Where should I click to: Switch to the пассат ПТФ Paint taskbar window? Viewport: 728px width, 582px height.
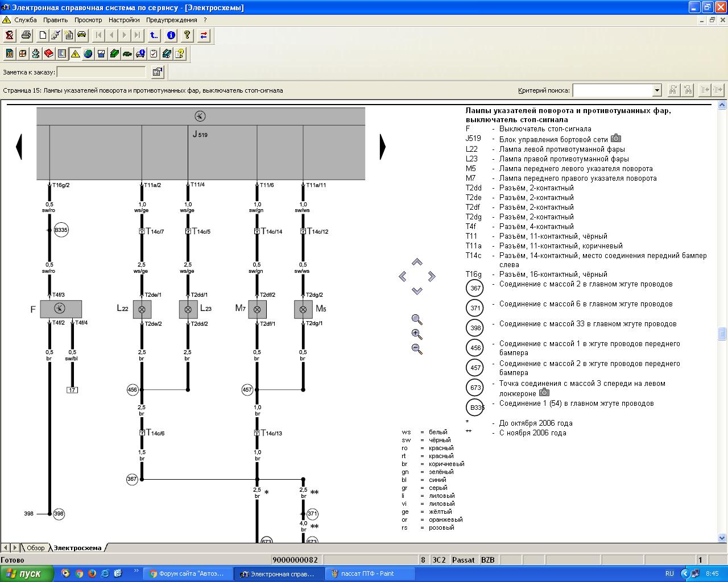click(x=369, y=573)
